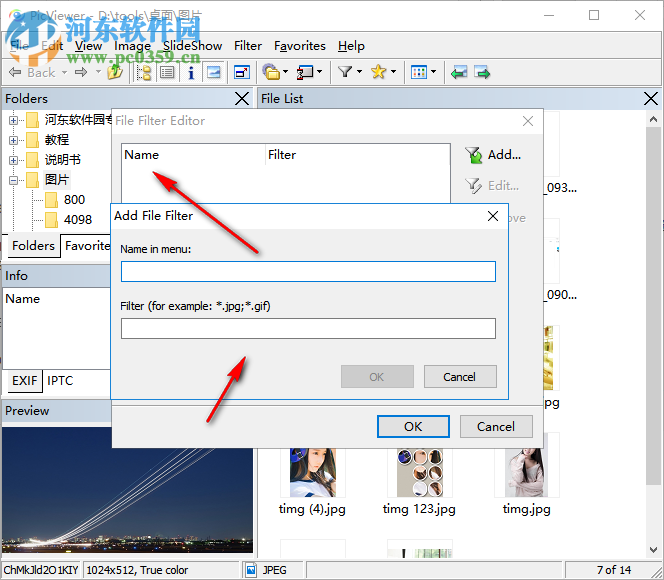
Task: Expand the 教程 folder tree node
Action: 14,140
